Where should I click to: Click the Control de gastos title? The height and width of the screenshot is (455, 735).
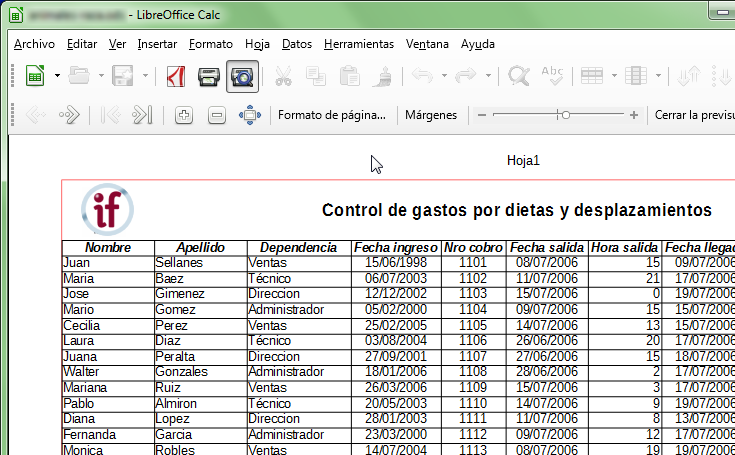click(517, 210)
